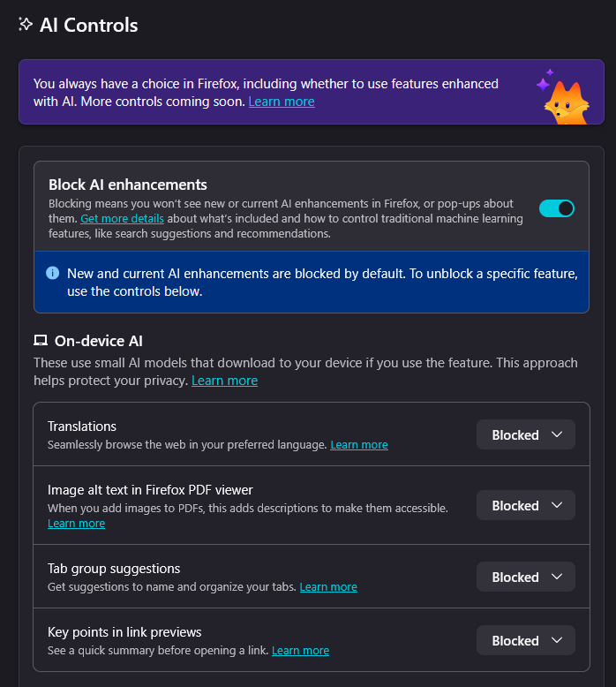
Task: Click Learn more link for Translations
Action: (359, 445)
